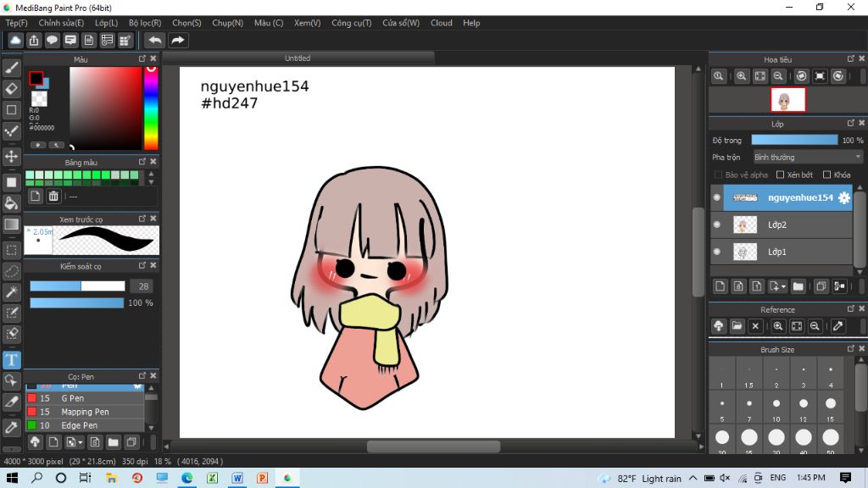Screen dimensions: 868x488
Task: Undock the Lớp layer panel
Action: coord(851,123)
